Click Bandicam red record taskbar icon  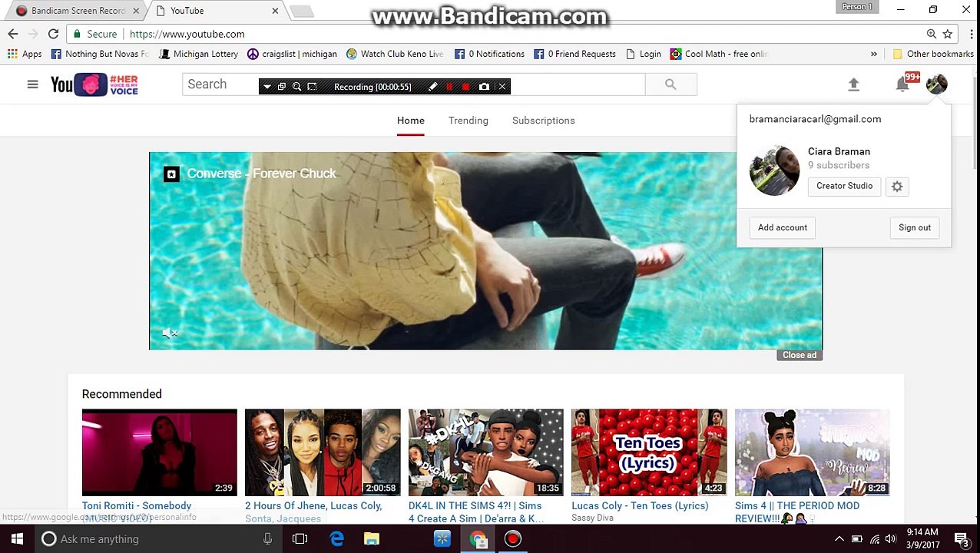[x=513, y=539]
